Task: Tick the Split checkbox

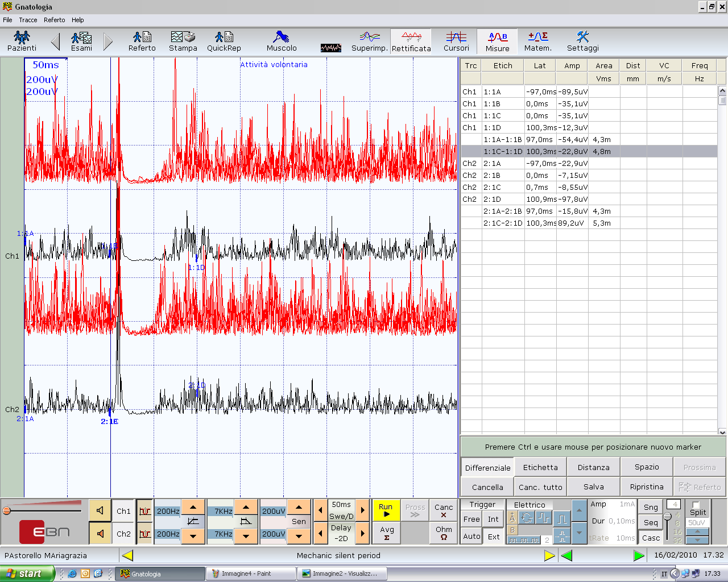Action: (x=696, y=504)
